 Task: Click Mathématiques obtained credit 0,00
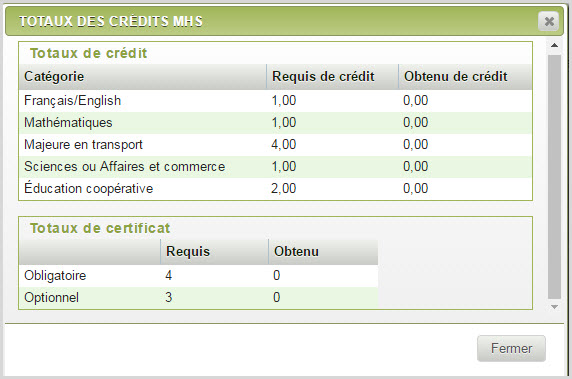416,123
